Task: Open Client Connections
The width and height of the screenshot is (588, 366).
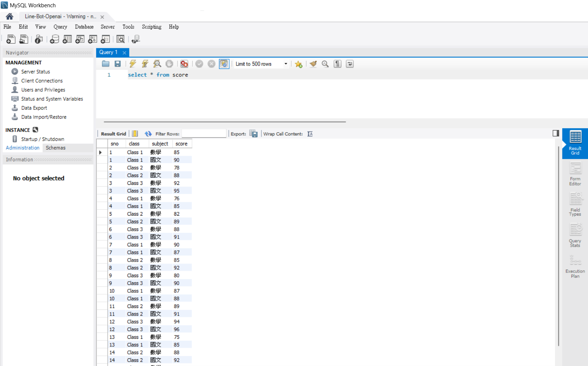Action: click(x=42, y=81)
